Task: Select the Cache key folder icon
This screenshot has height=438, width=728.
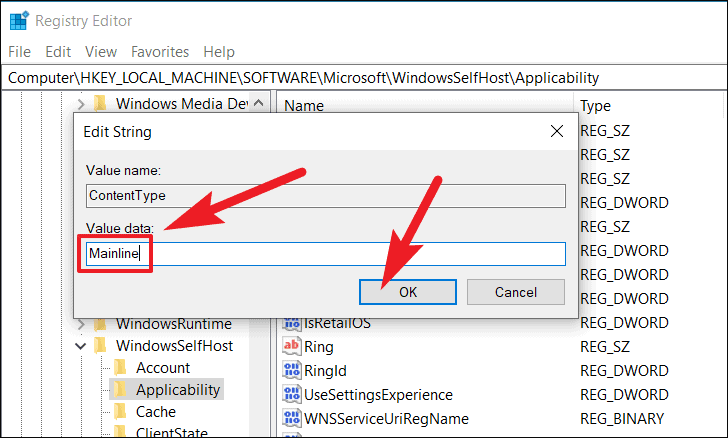Action: 120,412
